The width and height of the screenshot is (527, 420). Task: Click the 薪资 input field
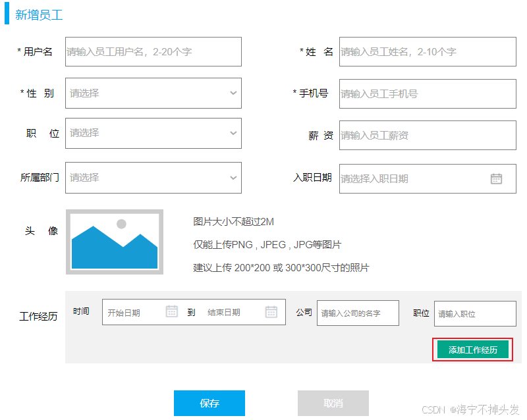pos(428,136)
